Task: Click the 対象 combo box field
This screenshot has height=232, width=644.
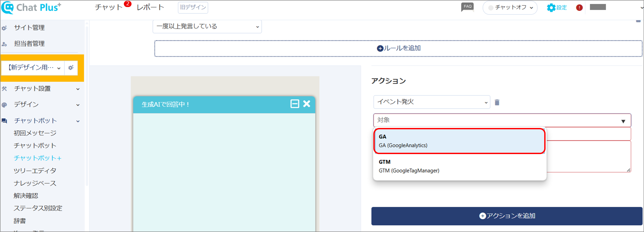Action: pyautogui.click(x=502, y=120)
